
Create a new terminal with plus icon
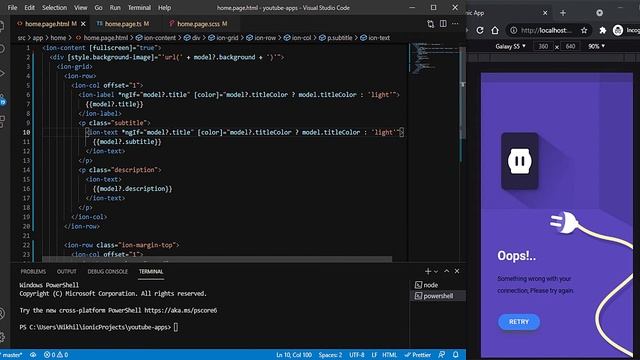(428, 271)
